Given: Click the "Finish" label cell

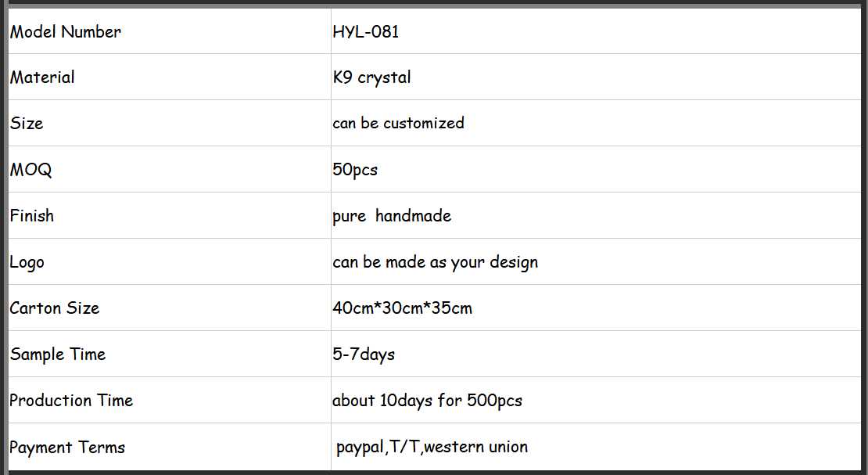Looking at the screenshot, I should tap(32, 216).
